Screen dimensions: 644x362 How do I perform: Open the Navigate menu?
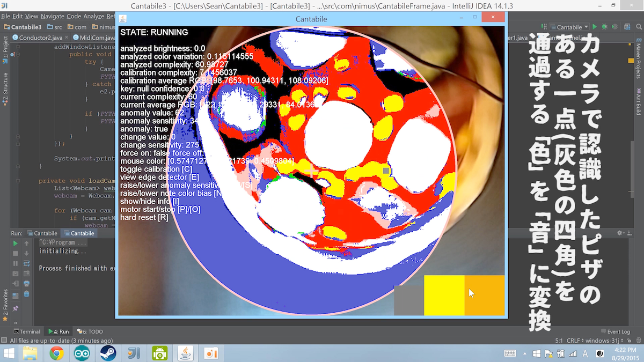[x=52, y=17]
